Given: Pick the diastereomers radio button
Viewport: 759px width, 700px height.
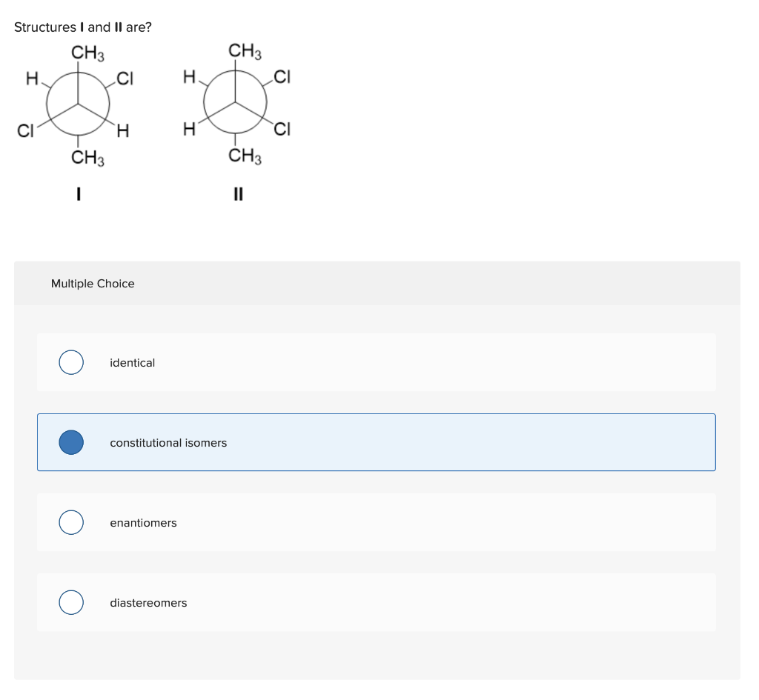Looking at the screenshot, I should pyautogui.click(x=71, y=602).
